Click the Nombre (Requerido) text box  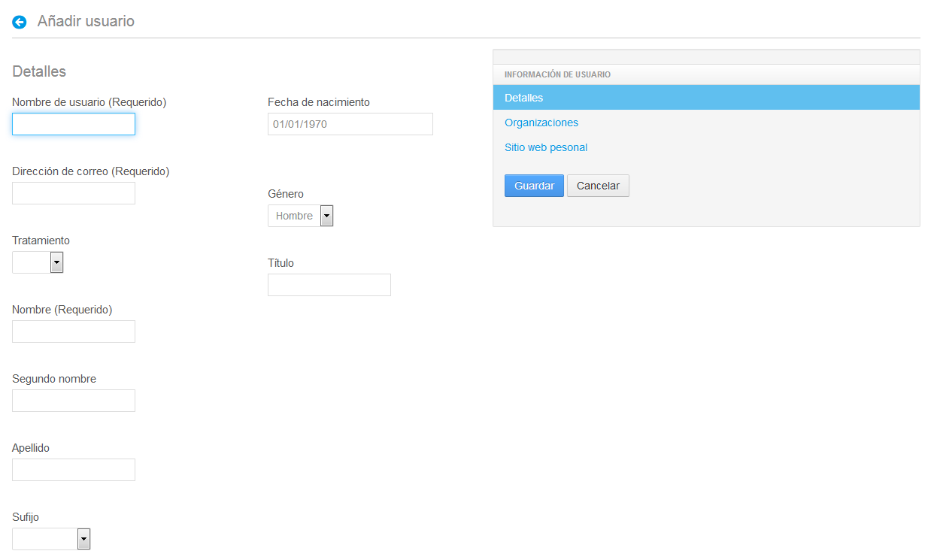tap(74, 331)
